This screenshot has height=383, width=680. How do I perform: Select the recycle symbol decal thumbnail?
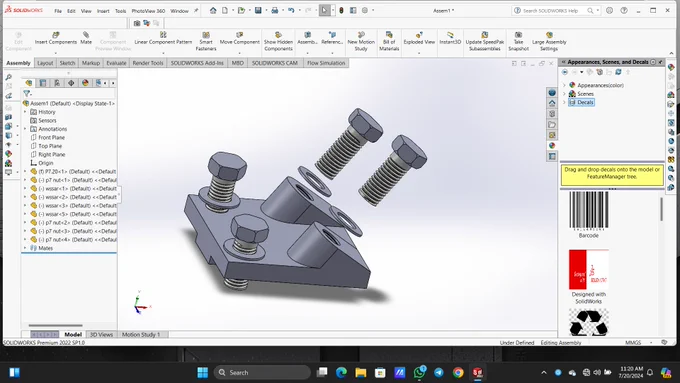tap(588, 323)
